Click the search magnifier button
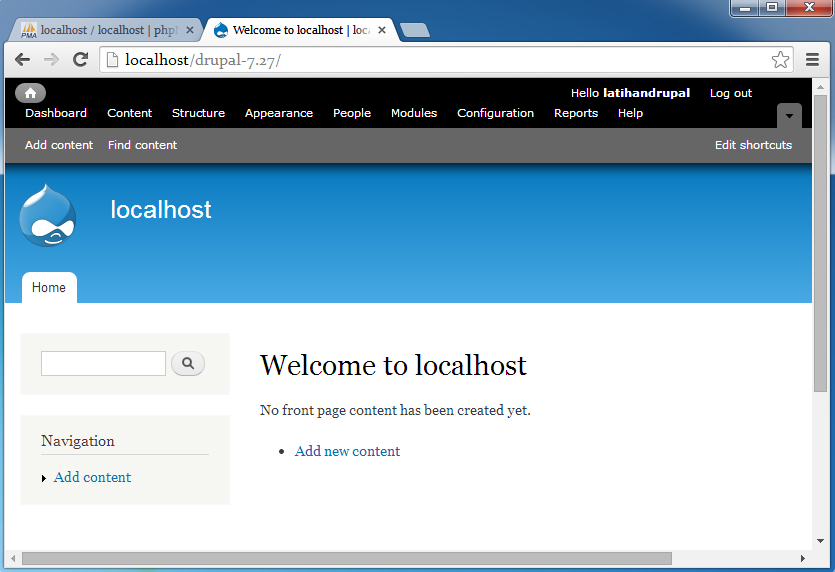Screen dimensions: 835x572 click(x=188, y=363)
